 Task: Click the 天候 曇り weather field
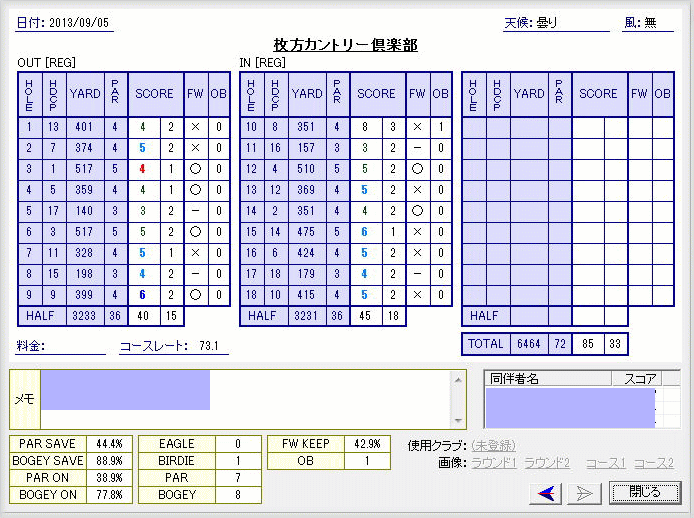click(x=556, y=23)
